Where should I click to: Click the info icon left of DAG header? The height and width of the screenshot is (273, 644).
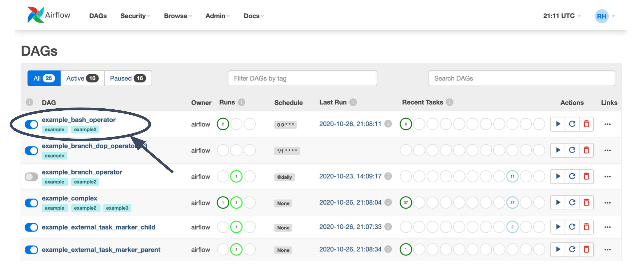(x=30, y=102)
